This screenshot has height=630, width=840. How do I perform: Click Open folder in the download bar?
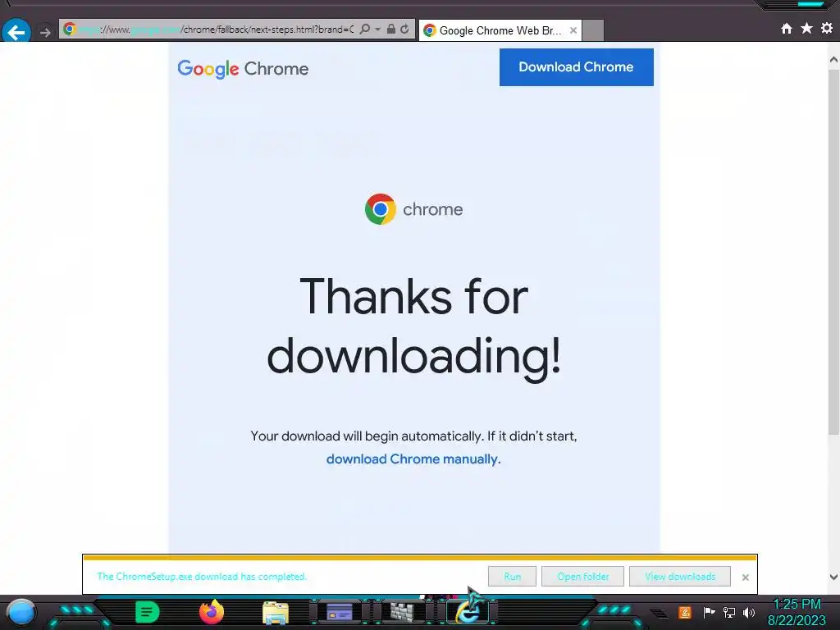coord(583,577)
